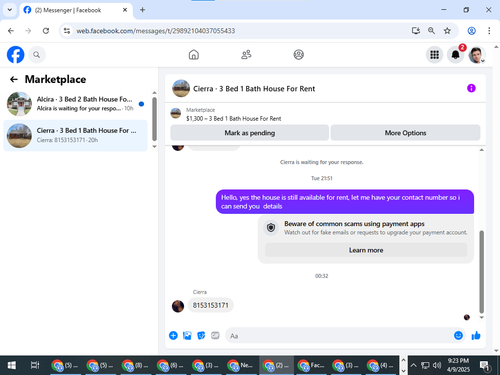Click the Marketplace heading
Viewport: 500px width, 375px height.
[x=55, y=79]
